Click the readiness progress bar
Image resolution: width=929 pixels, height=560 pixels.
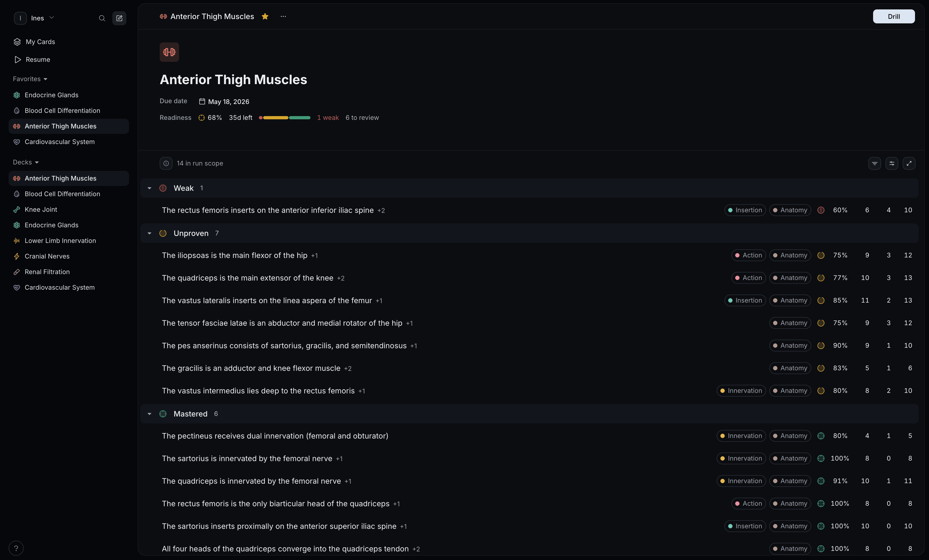click(x=285, y=118)
